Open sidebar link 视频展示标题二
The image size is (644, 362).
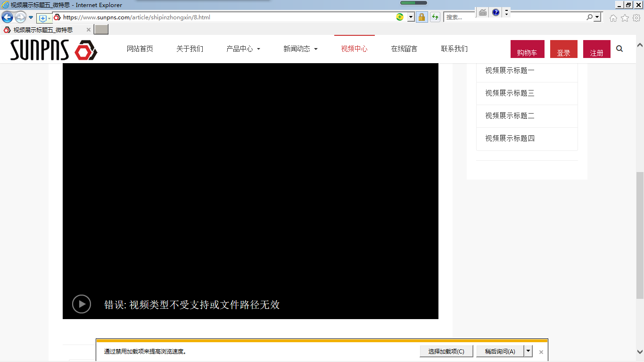(510, 115)
